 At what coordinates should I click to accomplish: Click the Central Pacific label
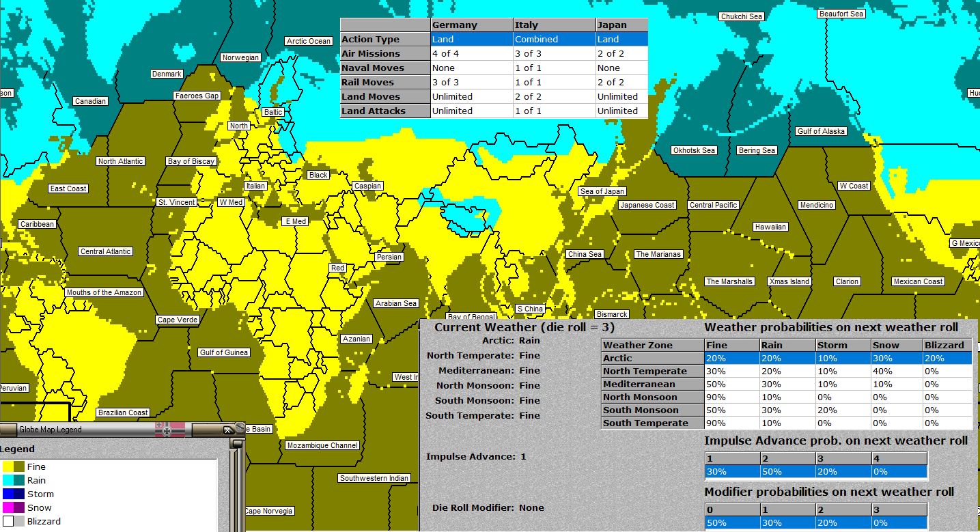(713, 205)
